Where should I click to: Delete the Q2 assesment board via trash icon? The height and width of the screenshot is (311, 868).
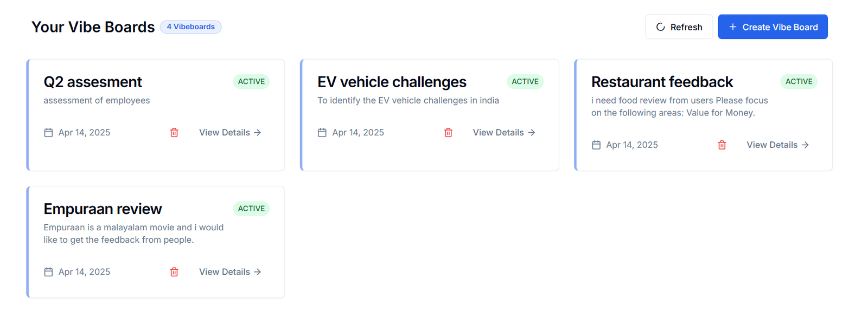[174, 133]
